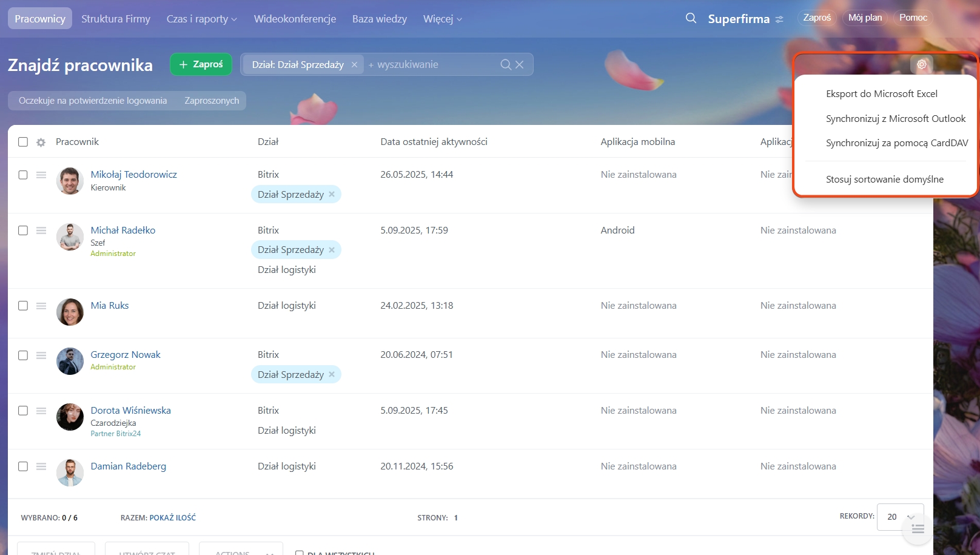This screenshot has height=555, width=980.
Task: Click Zaproś in the top bar
Action: pyautogui.click(x=817, y=18)
